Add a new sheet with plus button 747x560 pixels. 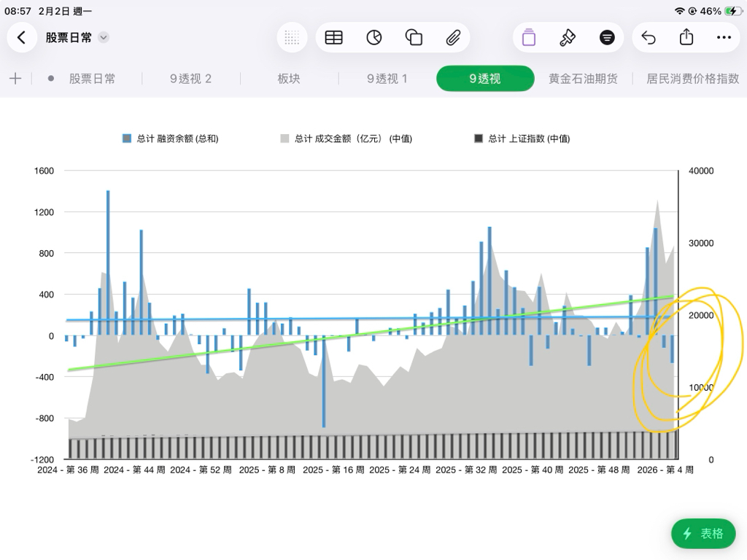(x=15, y=79)
